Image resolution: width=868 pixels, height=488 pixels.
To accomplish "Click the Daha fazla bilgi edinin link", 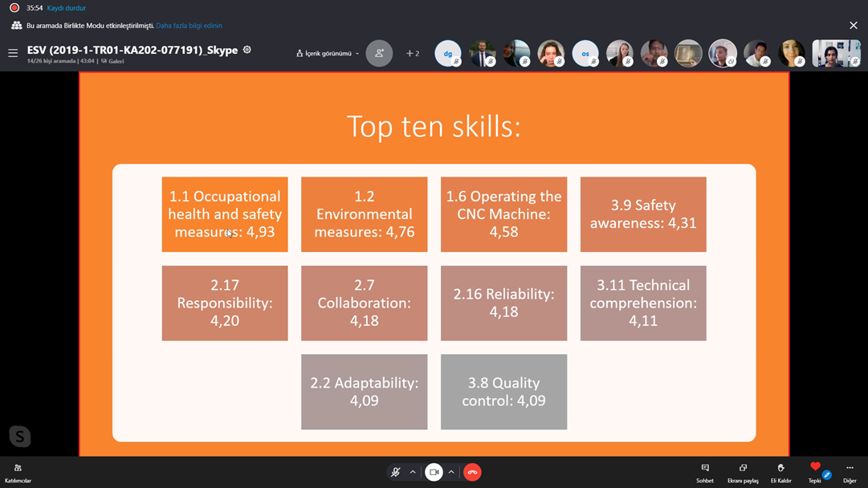I will pyautogui.click(x=189, y=26).
